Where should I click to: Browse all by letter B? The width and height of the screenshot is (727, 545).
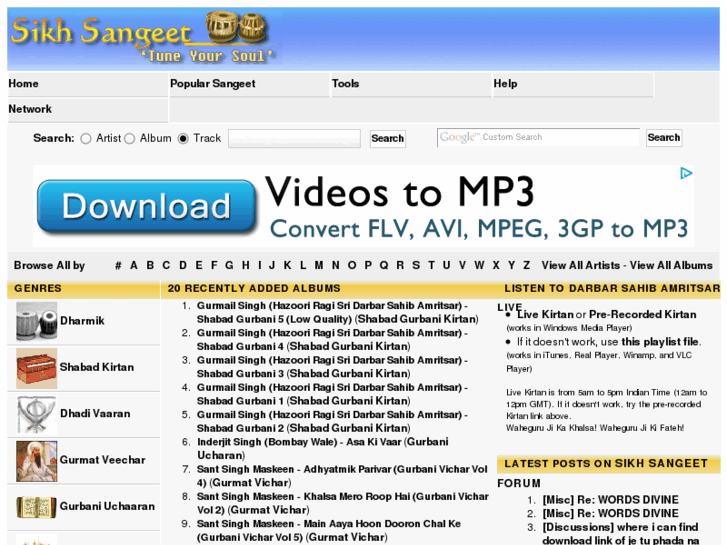(150, 266)
